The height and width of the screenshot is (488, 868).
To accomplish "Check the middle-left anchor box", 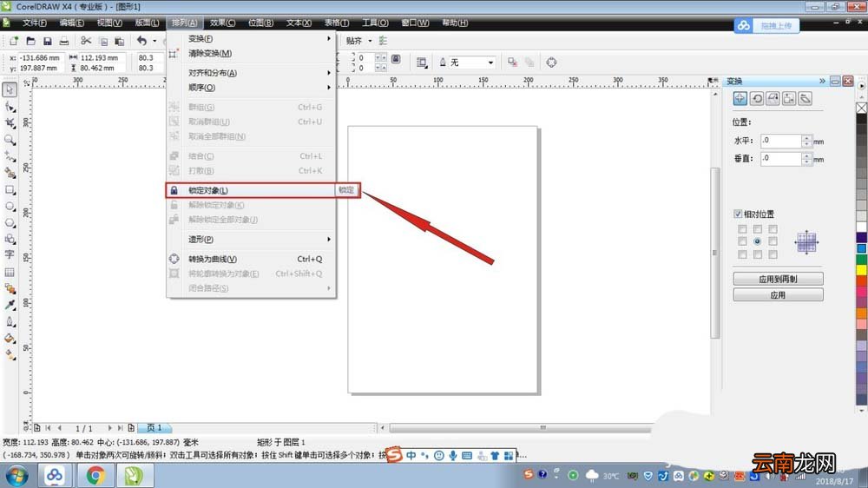I will pyautogui.click(x=742, y=241).
